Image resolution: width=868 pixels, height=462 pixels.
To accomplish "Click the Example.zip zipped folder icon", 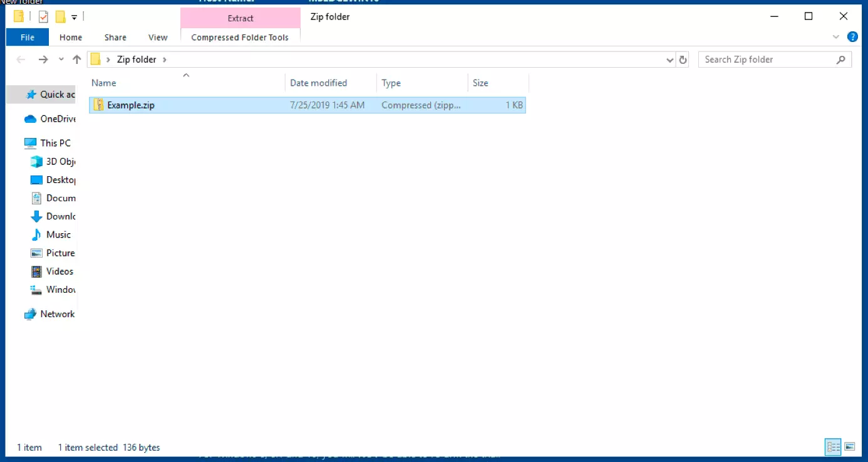I will point(98,105).
